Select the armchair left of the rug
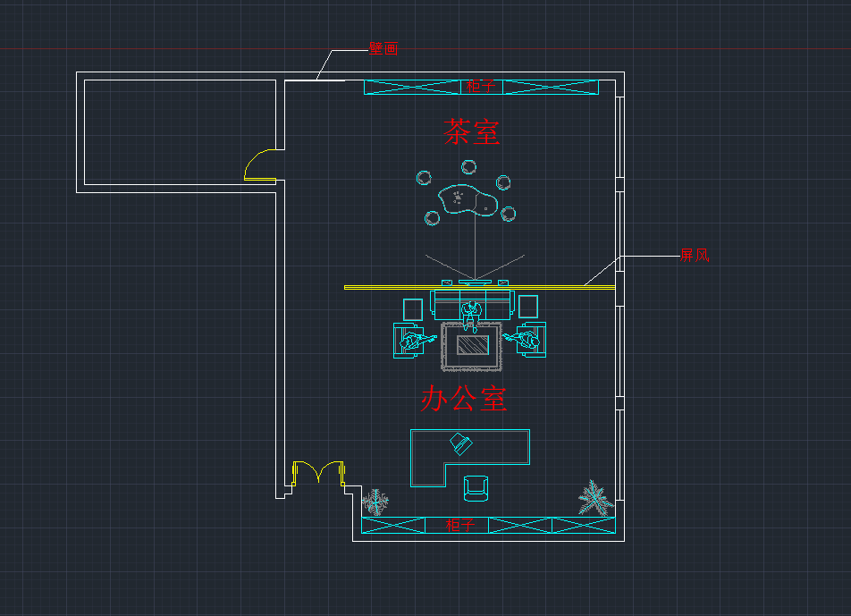Image resolution: width=851 pixels, height=616 pixels. 409,341
